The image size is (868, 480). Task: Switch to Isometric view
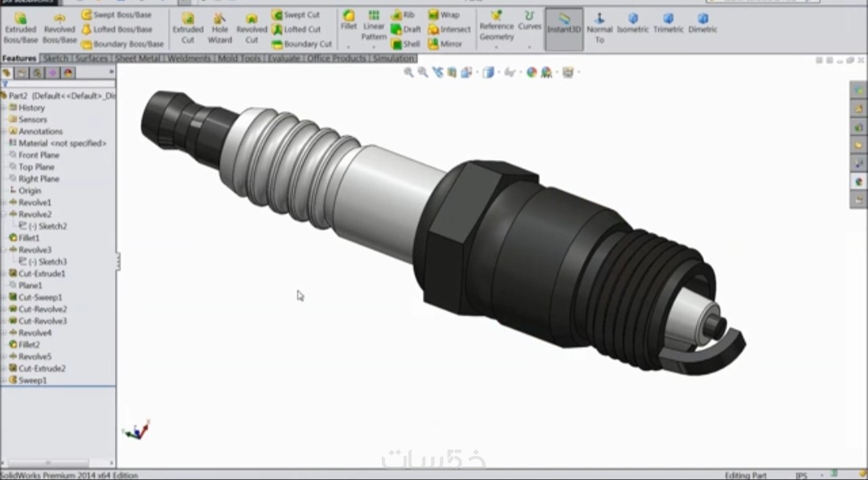pyautogui.click(x=633, y=24)
